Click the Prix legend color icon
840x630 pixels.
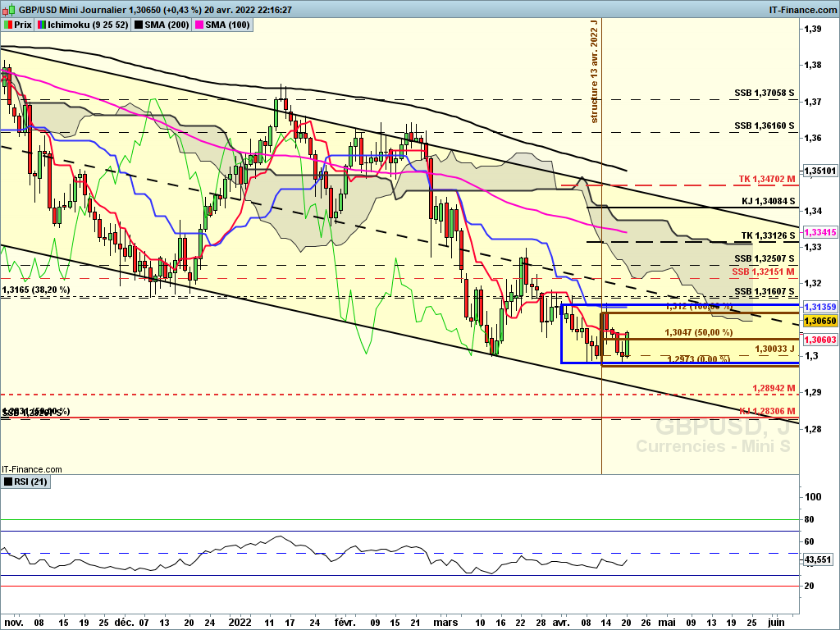pos(9,25)
